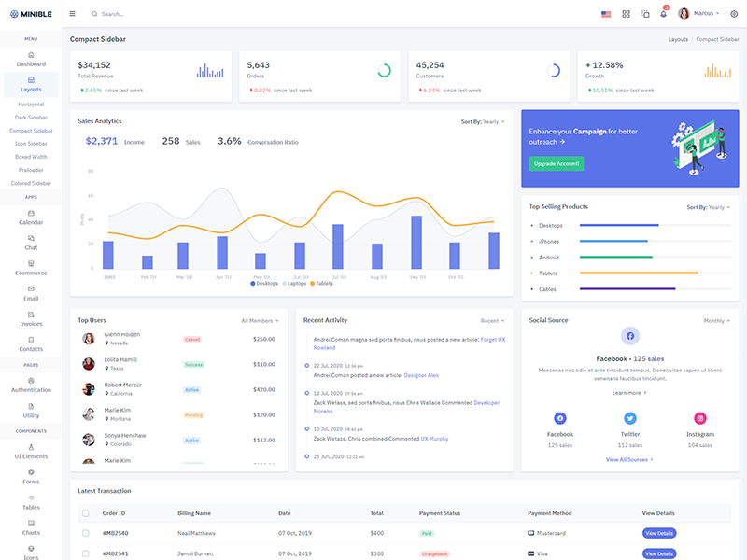Check the select-all checkbox in transaction header

pos(86,513)
